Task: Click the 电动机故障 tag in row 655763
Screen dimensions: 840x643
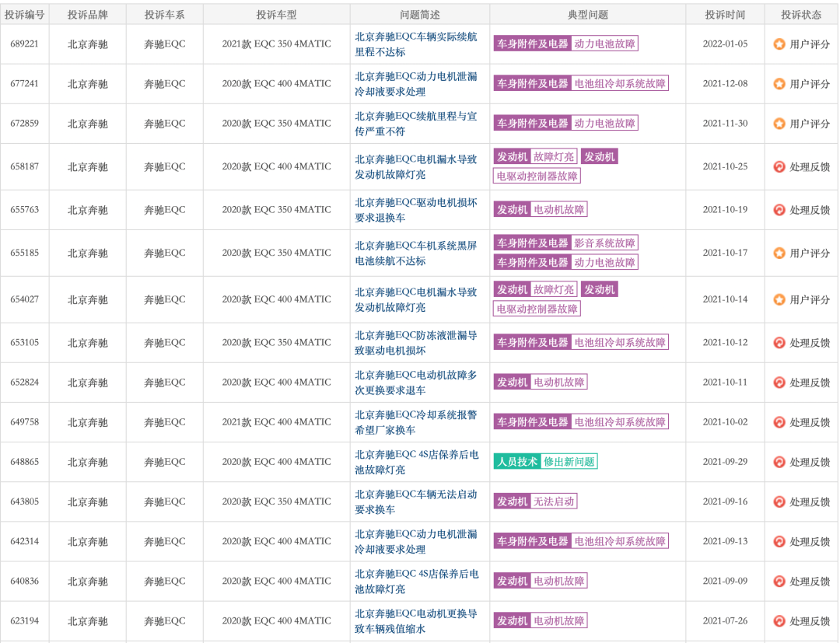Action: tap(558, 210)
